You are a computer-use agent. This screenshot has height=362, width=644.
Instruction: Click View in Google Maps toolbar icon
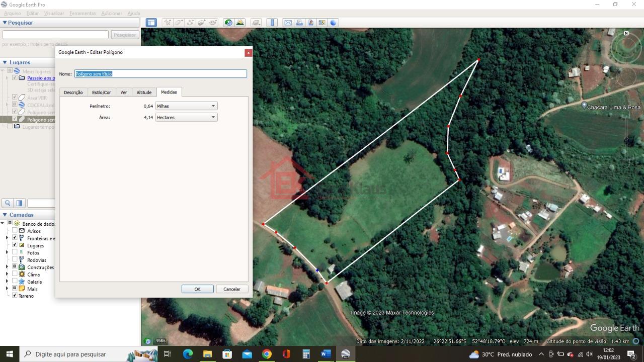point(321,23)
